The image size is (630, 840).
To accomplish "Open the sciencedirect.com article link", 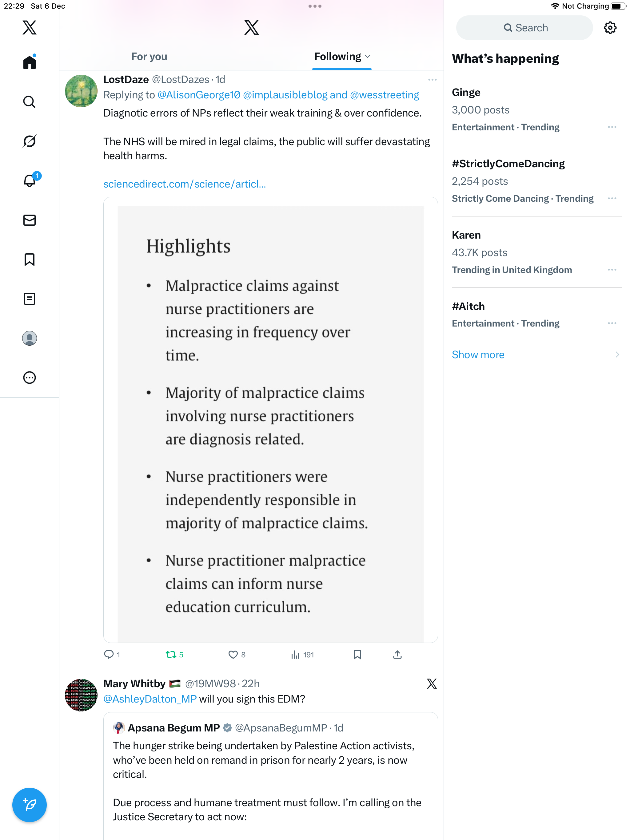I will pyautogui.click(x=184, y=184).
